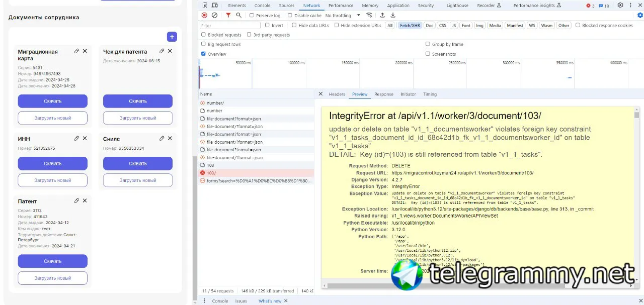The width and height of the screenshot is (644, 305).
Task: Open network settings blue gear
Action: (x=640, y=16)
